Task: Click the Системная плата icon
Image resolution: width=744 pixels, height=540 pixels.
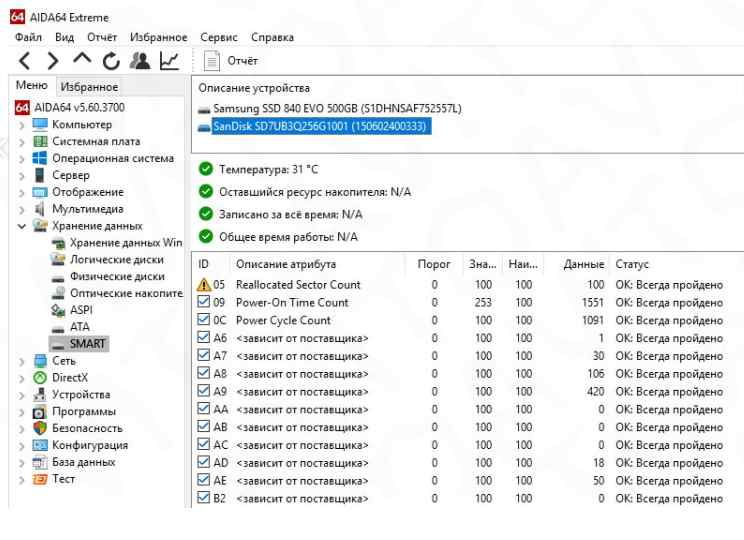Action: coord(40,141)
